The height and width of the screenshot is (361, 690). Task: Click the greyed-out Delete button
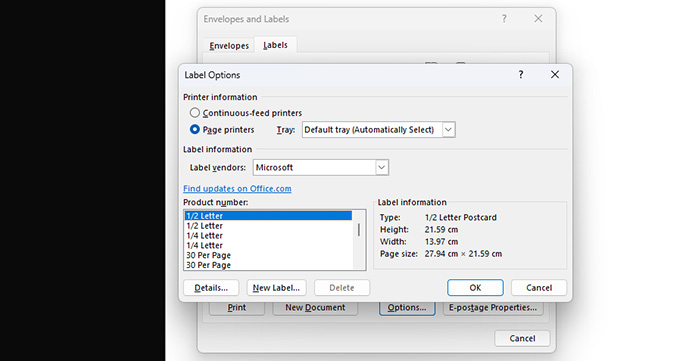(342, 288)
